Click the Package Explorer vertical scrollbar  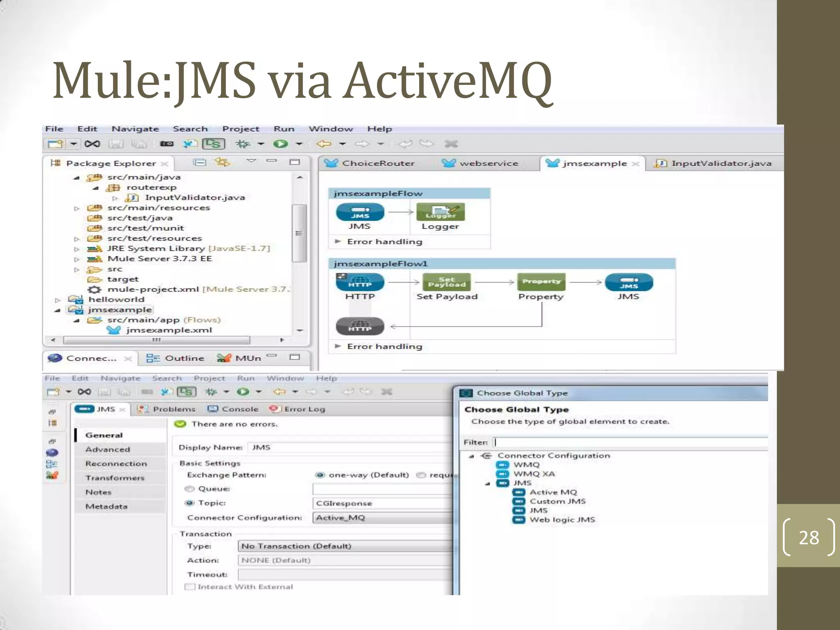point(299,233)
